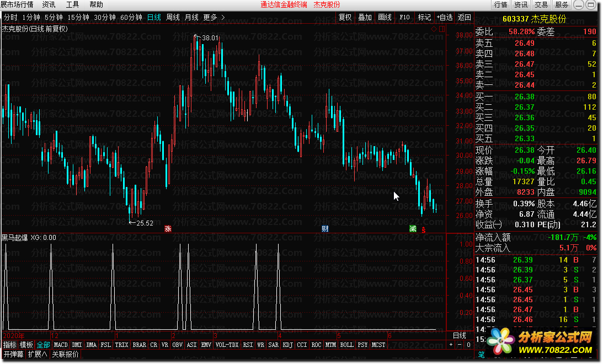
Task: Click the 603337 杰克股份 stock title
Action: [x=535, y=19]
